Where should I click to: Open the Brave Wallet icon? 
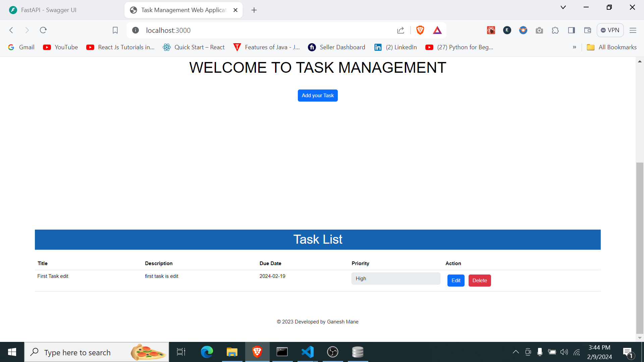588,30
